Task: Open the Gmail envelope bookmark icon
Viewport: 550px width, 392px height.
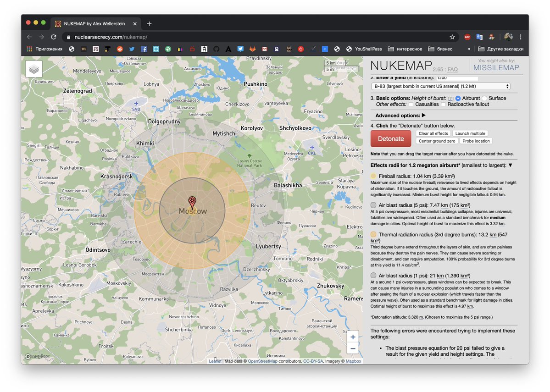Action: [x=265, y=49]
